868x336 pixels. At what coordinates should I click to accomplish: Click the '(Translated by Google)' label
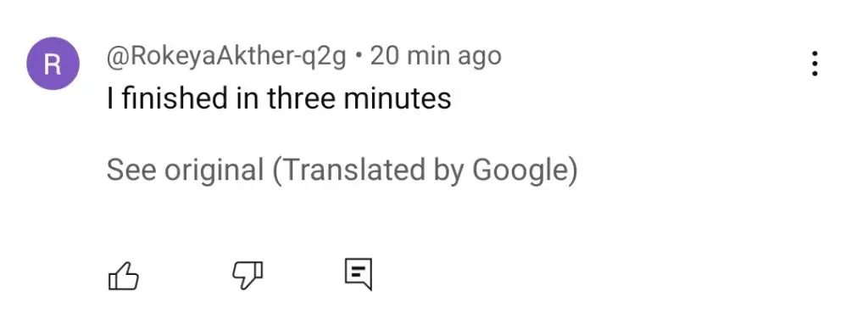click(425, 171)
